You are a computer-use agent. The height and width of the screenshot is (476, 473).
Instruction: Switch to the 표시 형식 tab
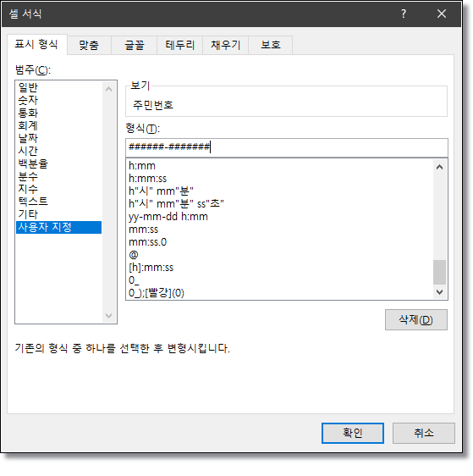36,45
